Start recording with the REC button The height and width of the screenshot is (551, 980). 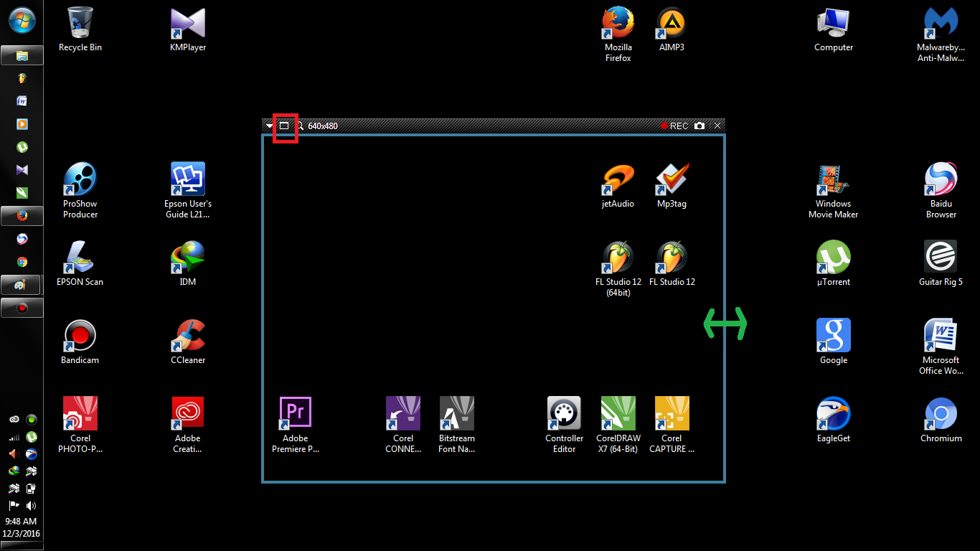(674, 126)
